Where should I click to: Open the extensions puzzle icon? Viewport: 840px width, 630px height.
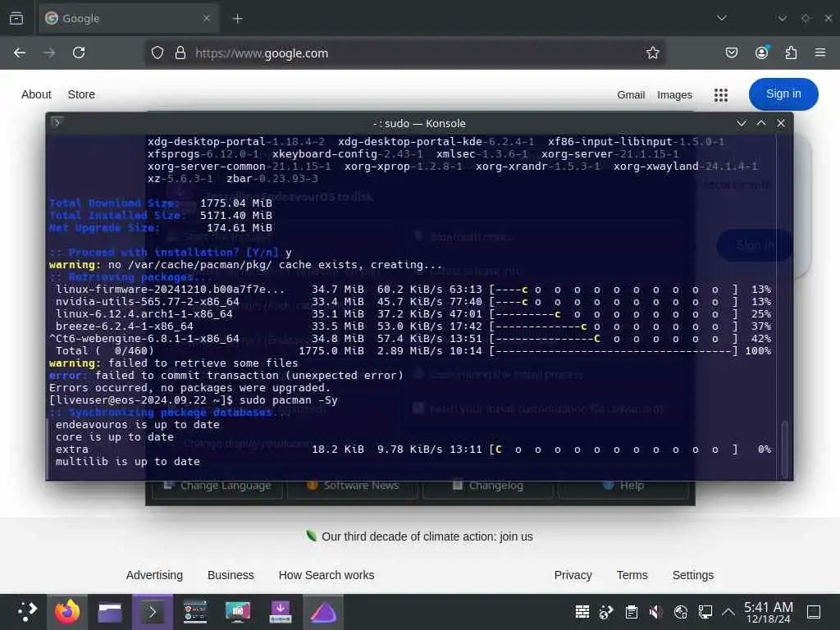(791, 52)
